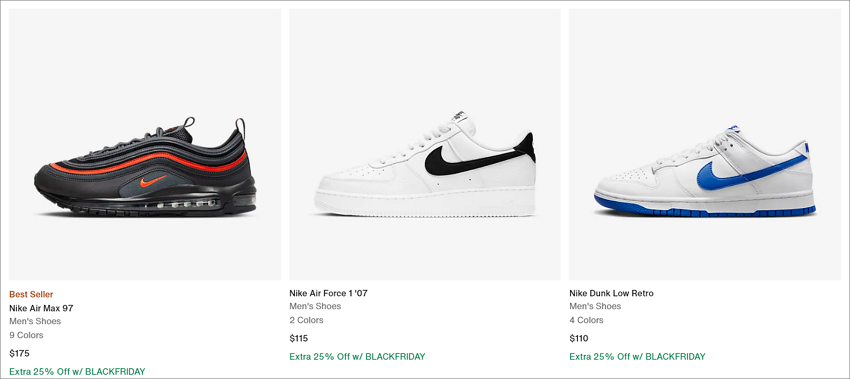Open the black Air Max 97 shoe image

click(x=145, y=144)
